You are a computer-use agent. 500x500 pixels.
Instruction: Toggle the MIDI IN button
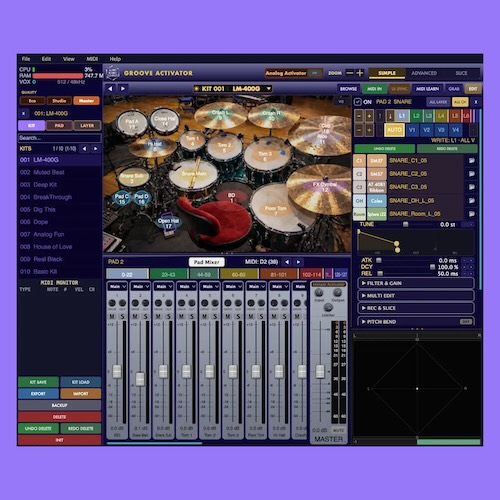click(375, 89)
